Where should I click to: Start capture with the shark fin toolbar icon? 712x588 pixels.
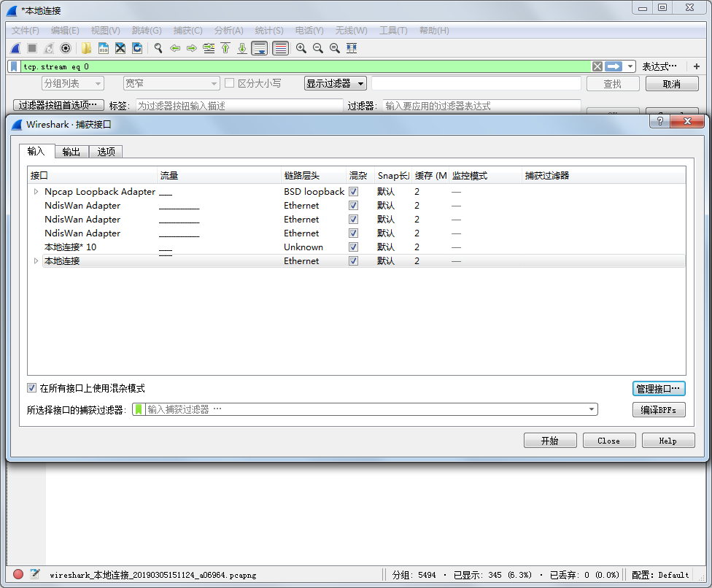15,48
